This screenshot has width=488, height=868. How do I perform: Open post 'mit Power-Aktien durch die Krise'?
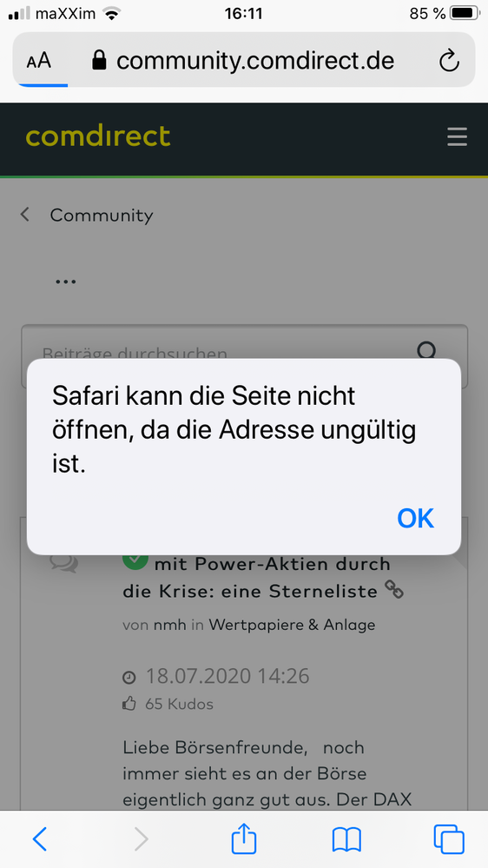(257, 578)
